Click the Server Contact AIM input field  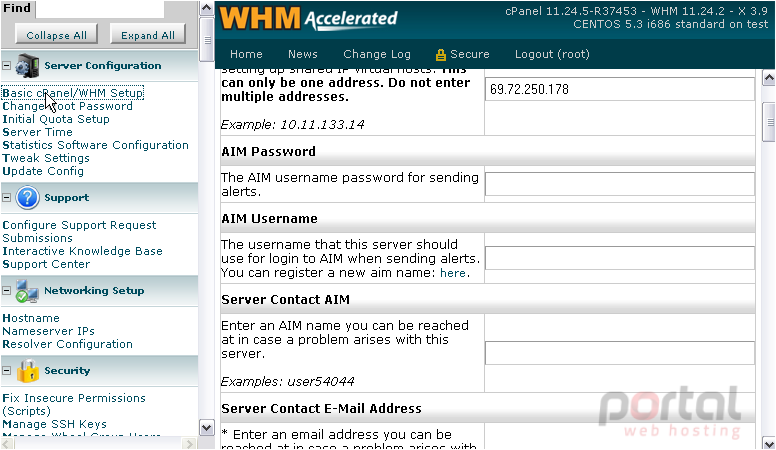tap(620, 353)
